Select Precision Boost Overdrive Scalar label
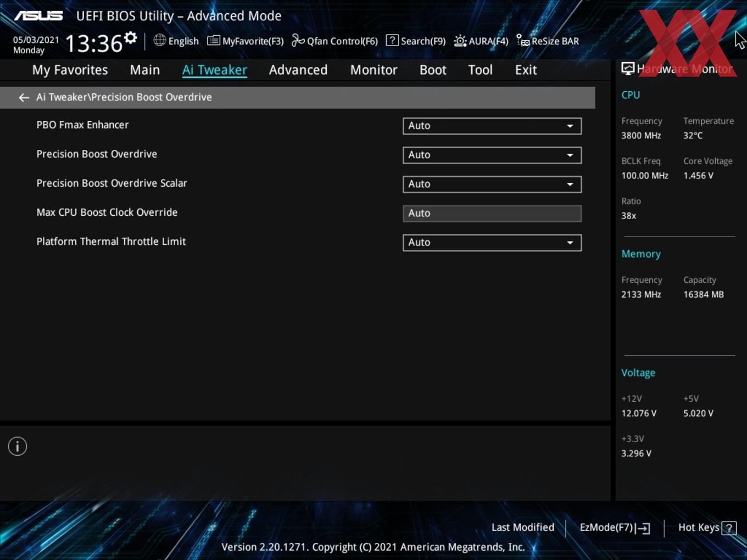 coord(112,183)
